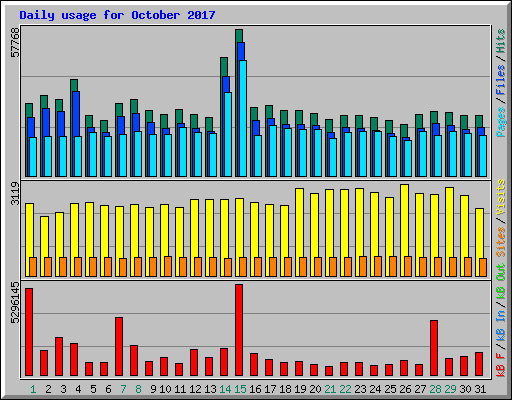Click the yellow visits bar for day 19
This screenshot has height=400, width=512.
point(300,223)
